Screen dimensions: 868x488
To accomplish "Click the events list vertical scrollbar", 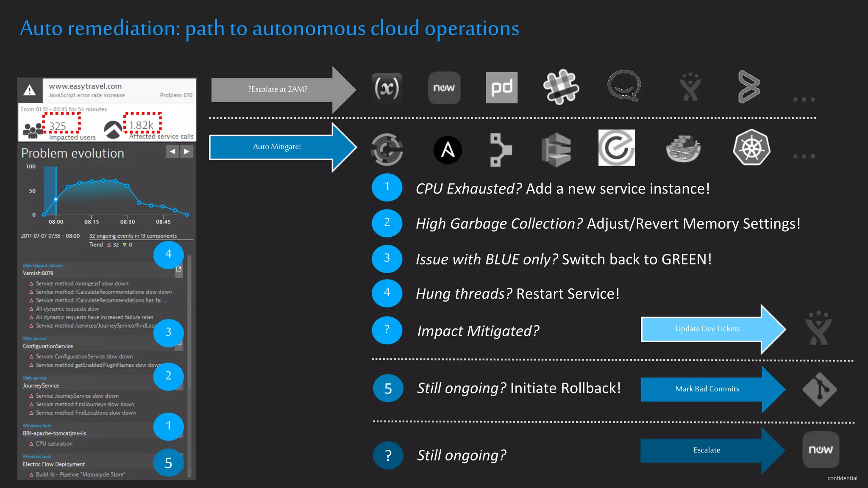I will pos(189,366).
